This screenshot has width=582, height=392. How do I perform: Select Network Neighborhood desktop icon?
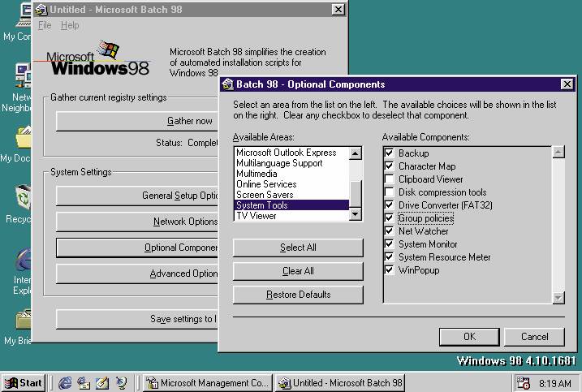click(17, 88)
